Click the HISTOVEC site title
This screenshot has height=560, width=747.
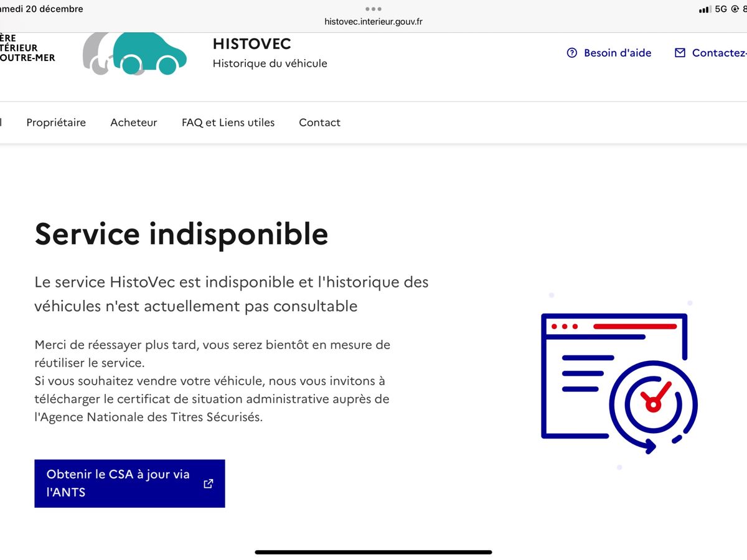(x=251, y=44)
